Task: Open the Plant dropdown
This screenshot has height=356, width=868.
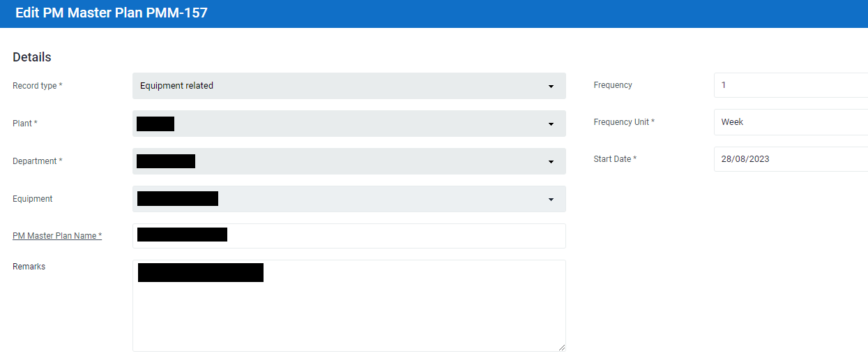Action: 349,124
